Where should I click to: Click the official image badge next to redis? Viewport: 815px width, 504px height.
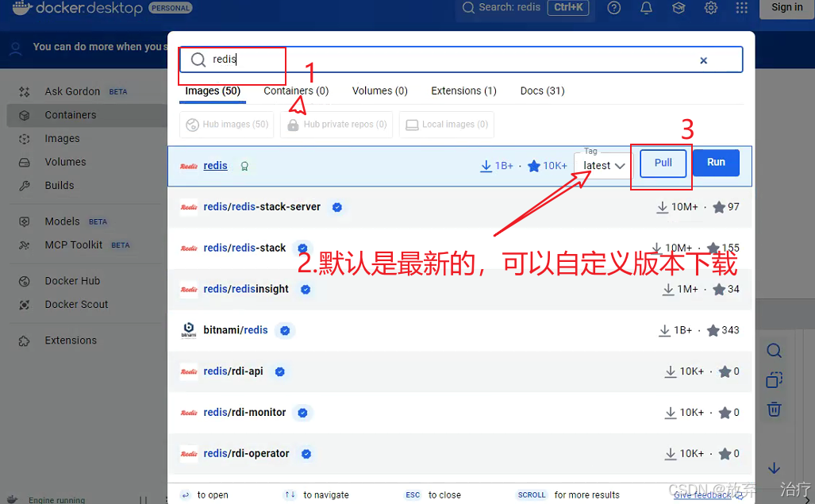coord(244,166)
